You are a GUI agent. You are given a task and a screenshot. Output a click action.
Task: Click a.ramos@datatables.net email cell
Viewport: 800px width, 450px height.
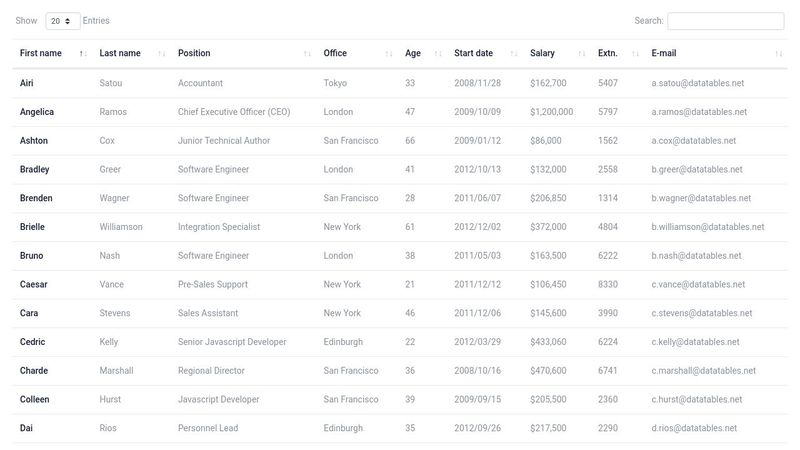coord(699,112)
